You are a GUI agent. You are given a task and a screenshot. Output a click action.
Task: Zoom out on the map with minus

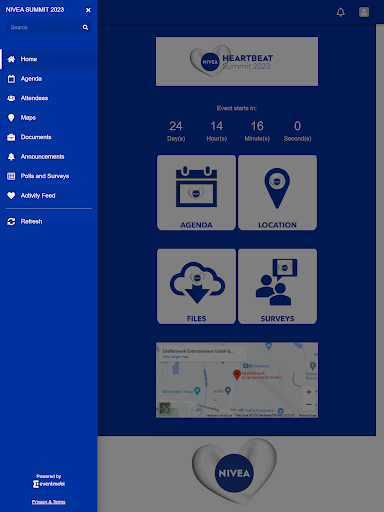click(309, 404)
